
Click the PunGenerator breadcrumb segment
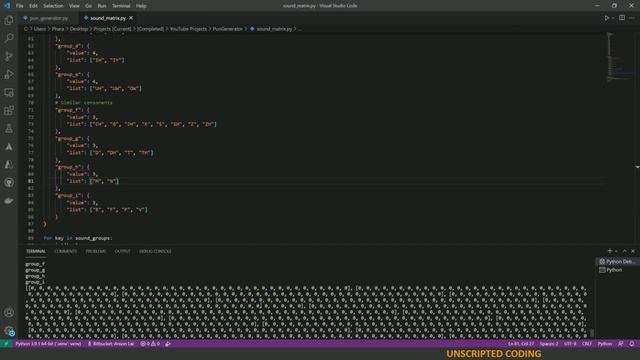coord(227,29)
